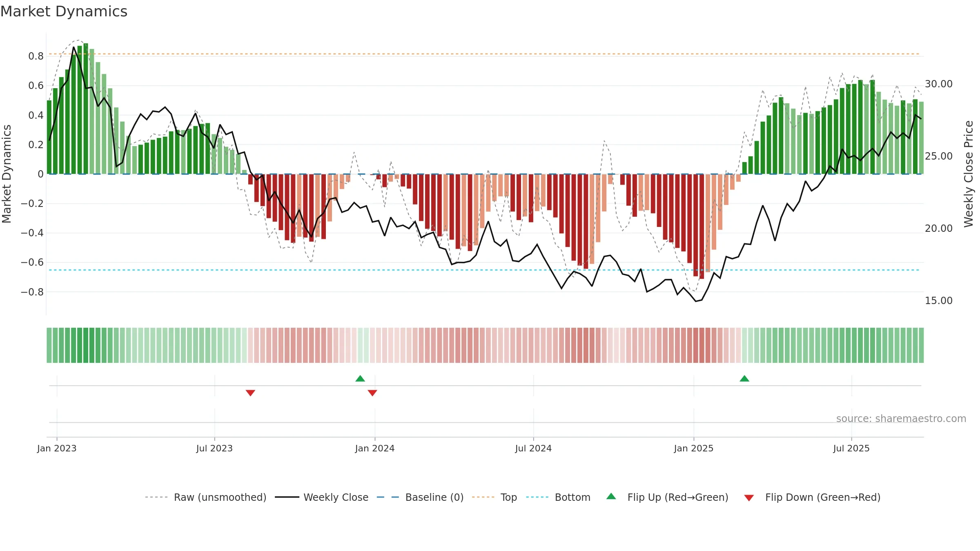Select the red flip-down marker at Jan 2024
Viewport: 980px width, 551px height.
click(372, 393)
